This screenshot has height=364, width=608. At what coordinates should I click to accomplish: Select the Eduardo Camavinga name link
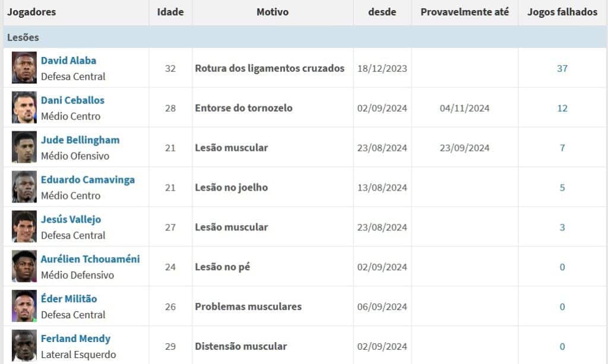coord(88,180)
